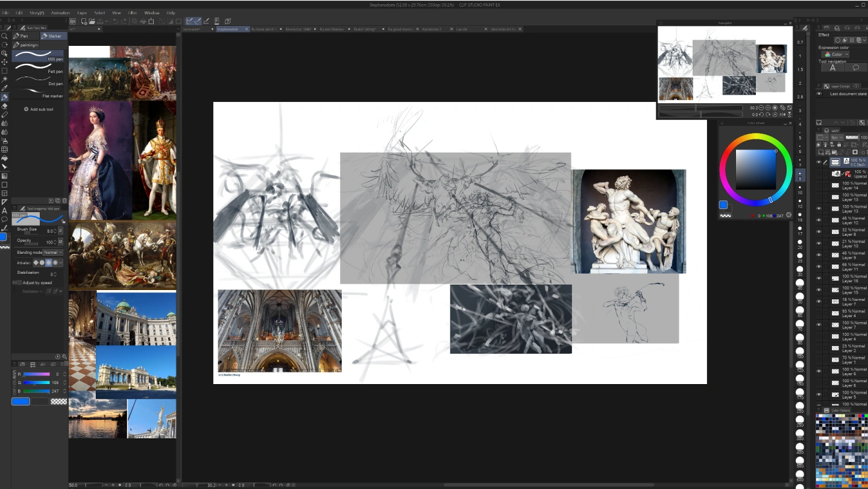Select the Zoom magnifier tool
Image resolution: width=868 pixels, height=489 pixels.
(4, 36)
